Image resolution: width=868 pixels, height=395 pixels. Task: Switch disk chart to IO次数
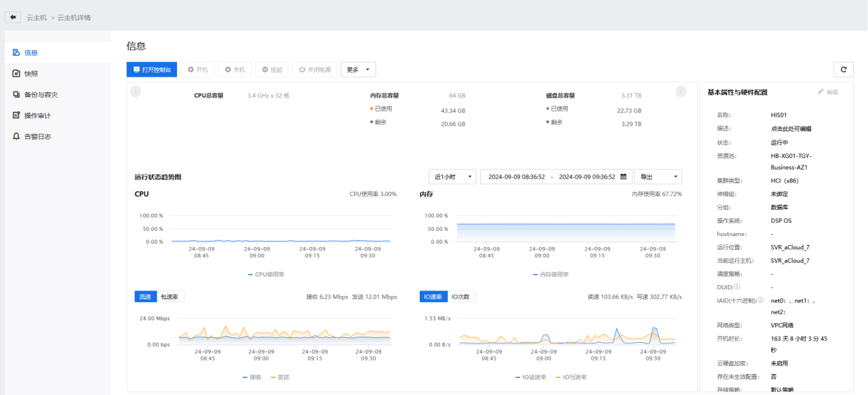(462, 297)
